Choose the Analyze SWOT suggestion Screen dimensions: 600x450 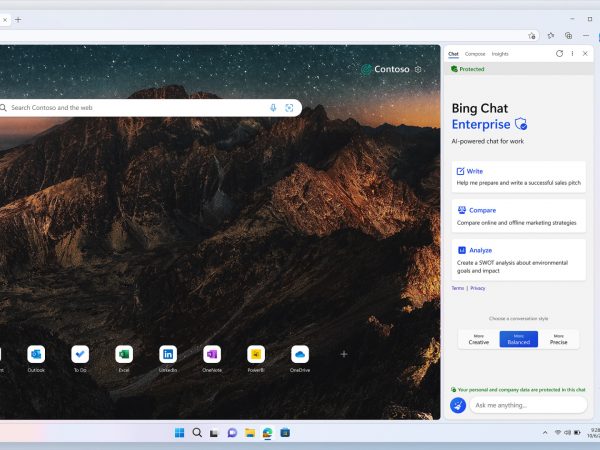point(518,260)
